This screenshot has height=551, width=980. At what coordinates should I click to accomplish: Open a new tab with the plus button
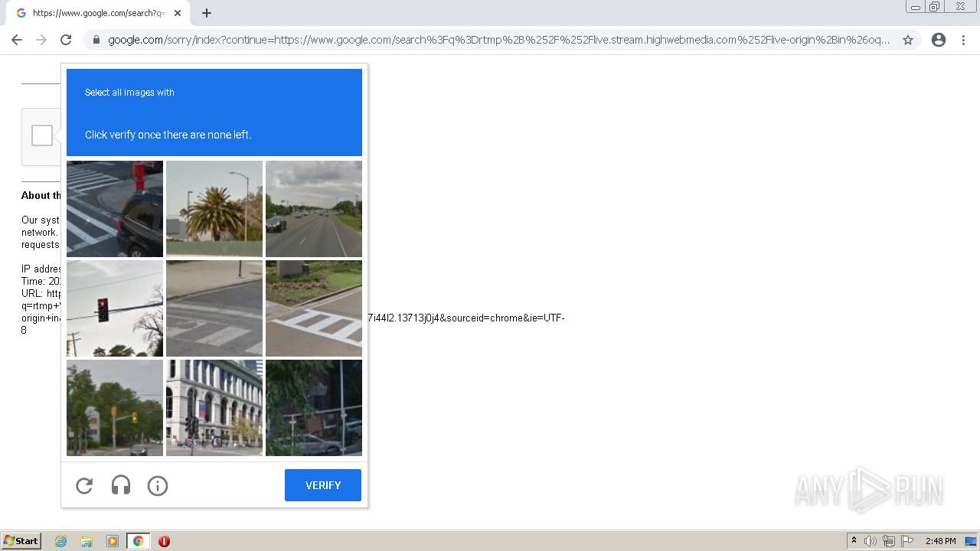click(207, 13)
